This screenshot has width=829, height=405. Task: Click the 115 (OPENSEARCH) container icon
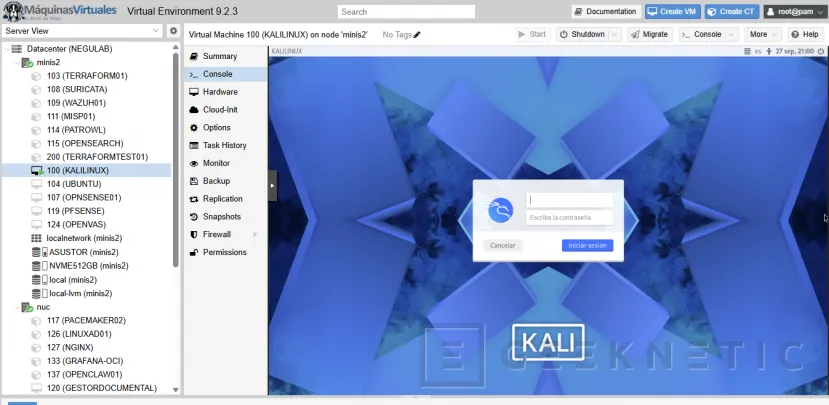coord(36,144)
